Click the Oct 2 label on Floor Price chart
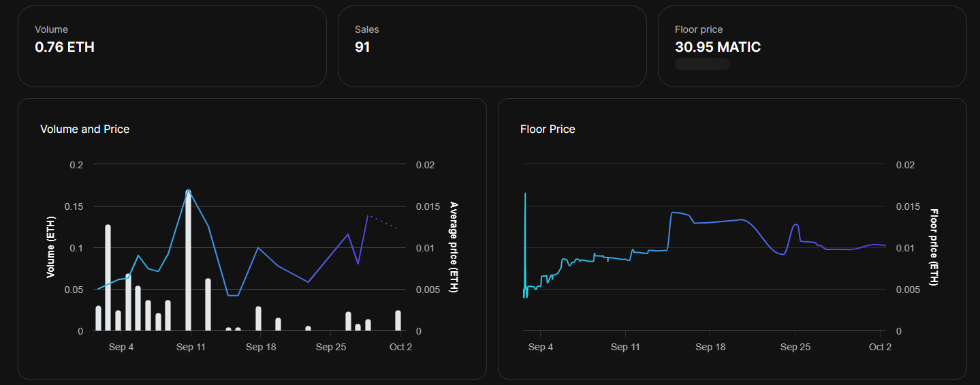Viewport: 980px width, 385px height. (x=880, y=347)
